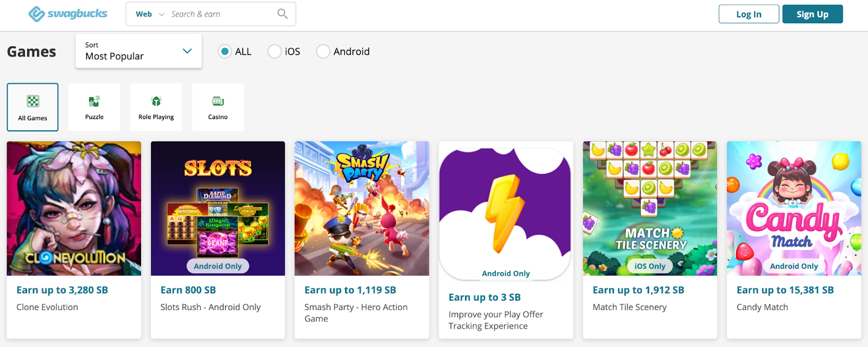The image size is (868, 347).
Task: Select the Role Playing category tab
Action: point(156,107)
